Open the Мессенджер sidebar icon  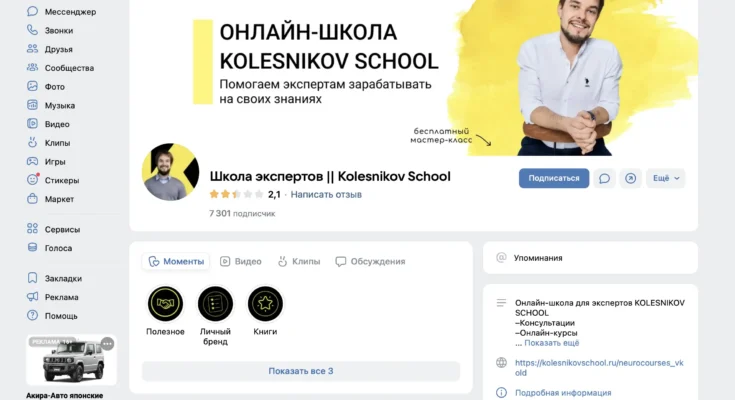click(32, 11)
